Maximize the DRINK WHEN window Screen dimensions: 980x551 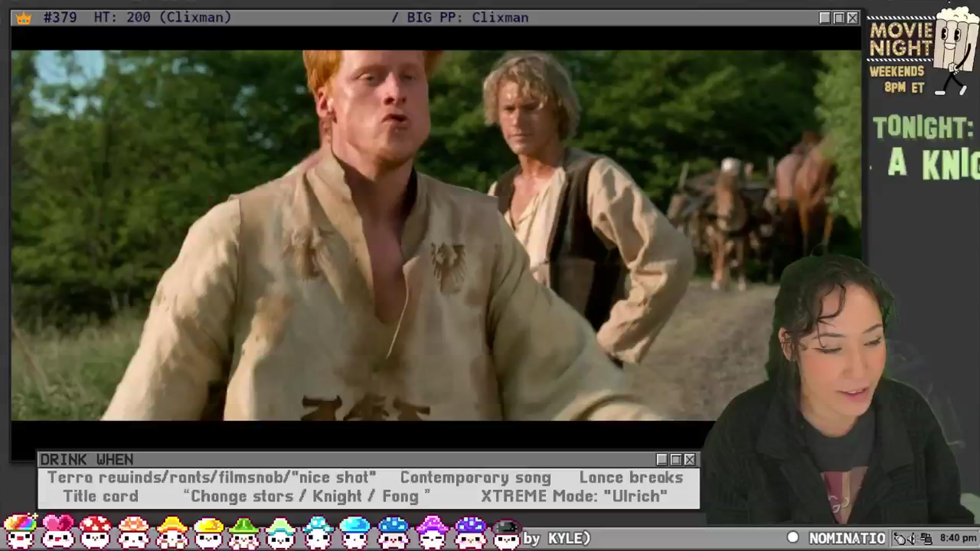point(676,460)
